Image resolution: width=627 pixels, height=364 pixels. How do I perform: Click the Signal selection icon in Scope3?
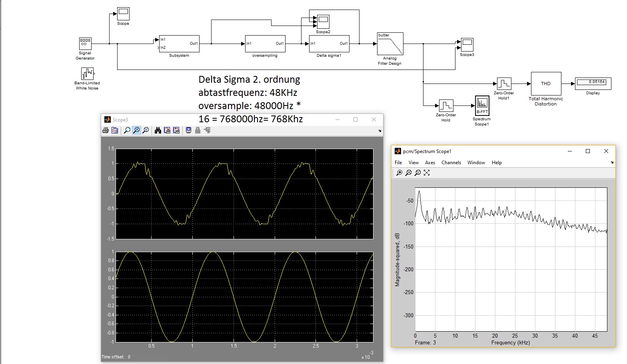click(207, 130)
